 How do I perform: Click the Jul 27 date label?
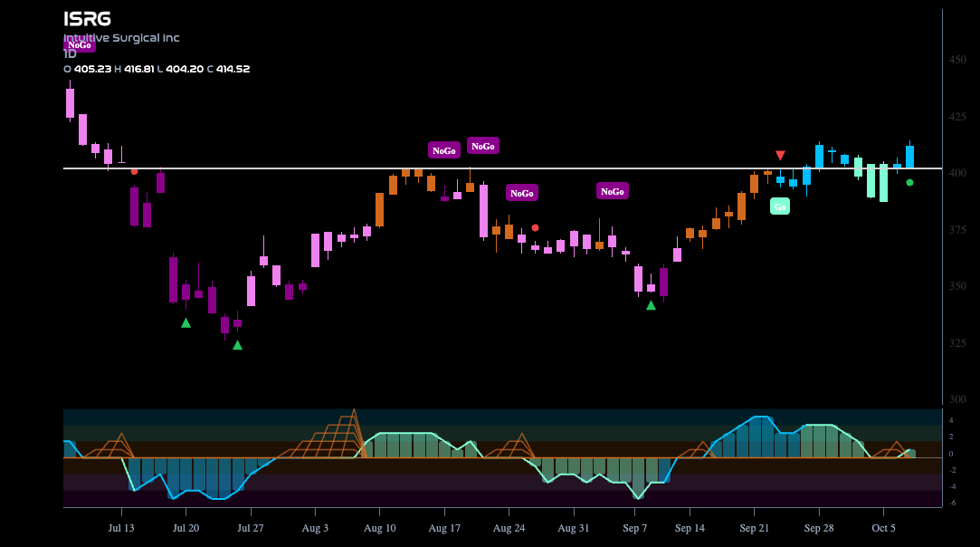tap(251, 528)
